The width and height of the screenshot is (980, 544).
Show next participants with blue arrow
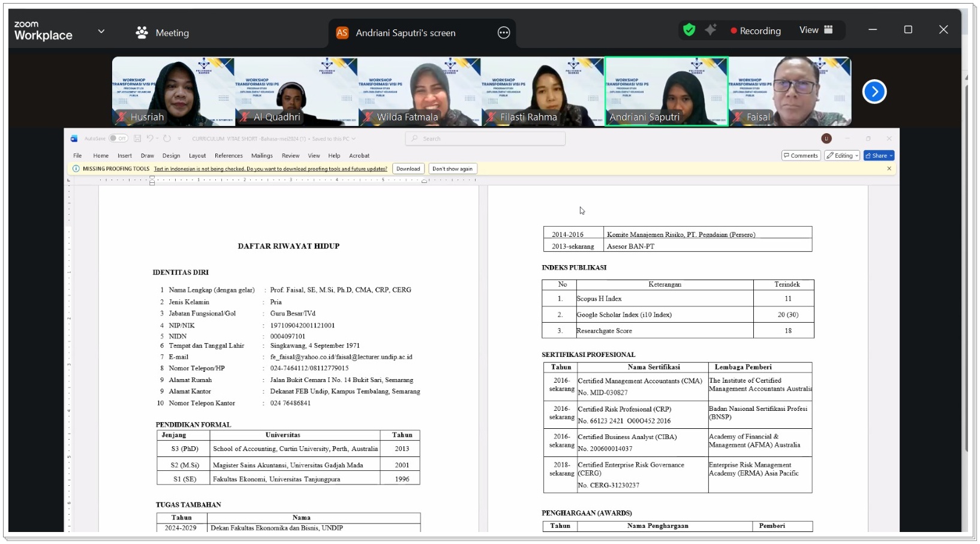pyautogui.click(x=874, y=92)
